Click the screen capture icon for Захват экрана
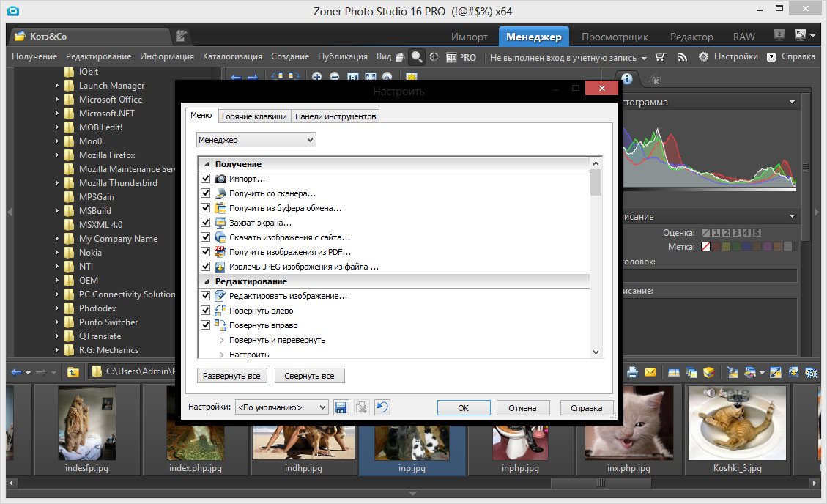The height and width of the screenshot is (504, 827). click(220, 223)
